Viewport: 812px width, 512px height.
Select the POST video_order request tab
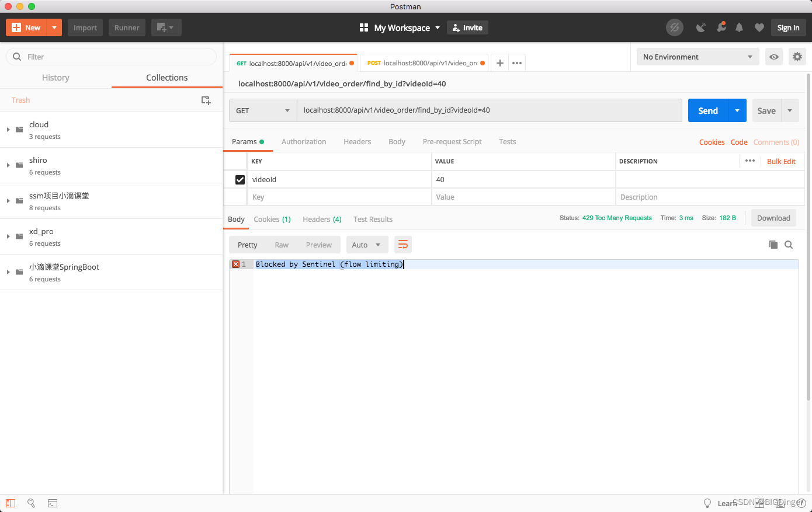click(x=424, y=63)
